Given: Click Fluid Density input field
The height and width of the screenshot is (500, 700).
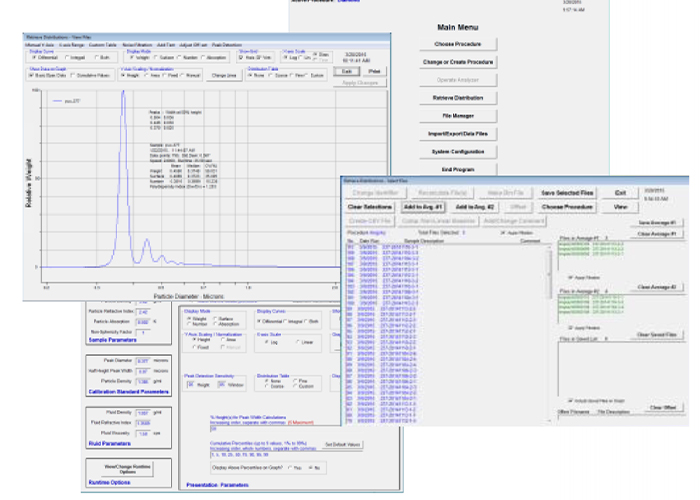Looking at the screenshot, I should click(x=143, y=413).
